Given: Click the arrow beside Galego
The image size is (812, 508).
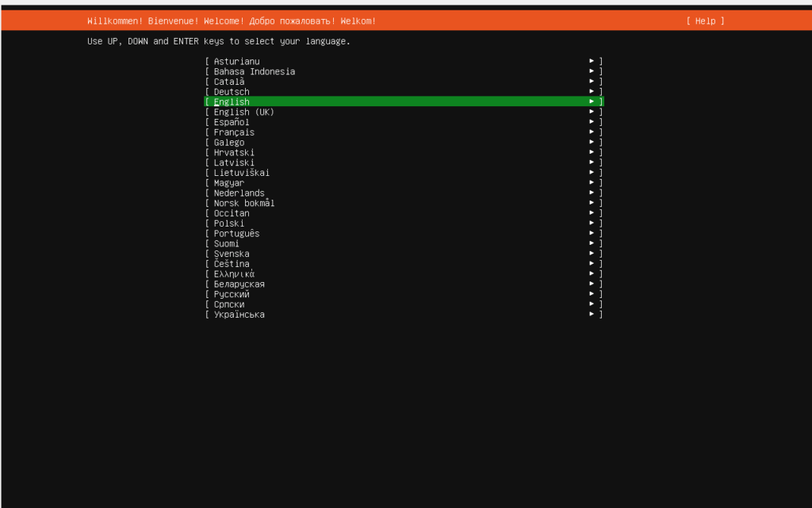Looking at the screenshot, I should pos(592,143).
